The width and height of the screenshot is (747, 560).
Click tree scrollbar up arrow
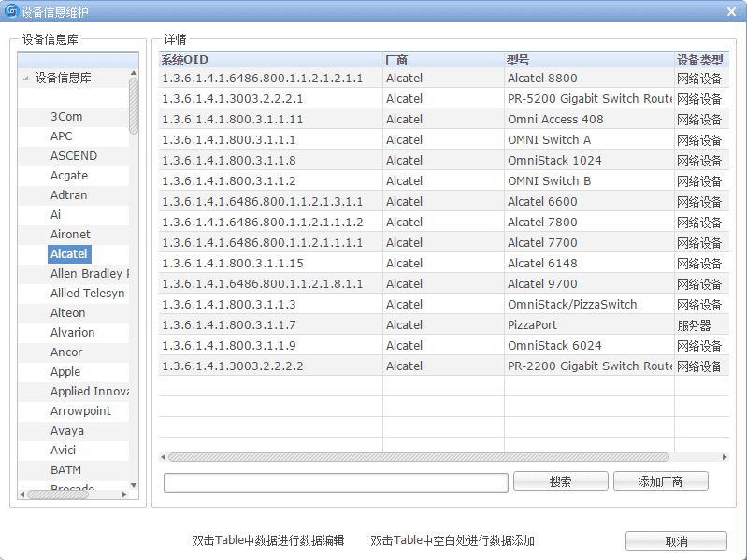click(x=134, y=73)
